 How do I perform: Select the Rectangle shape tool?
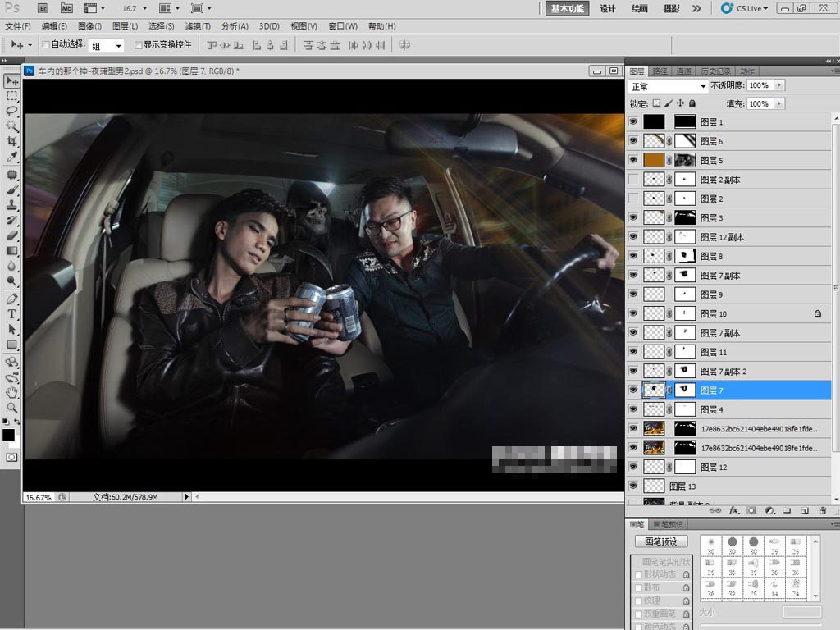tap(11, 345)
